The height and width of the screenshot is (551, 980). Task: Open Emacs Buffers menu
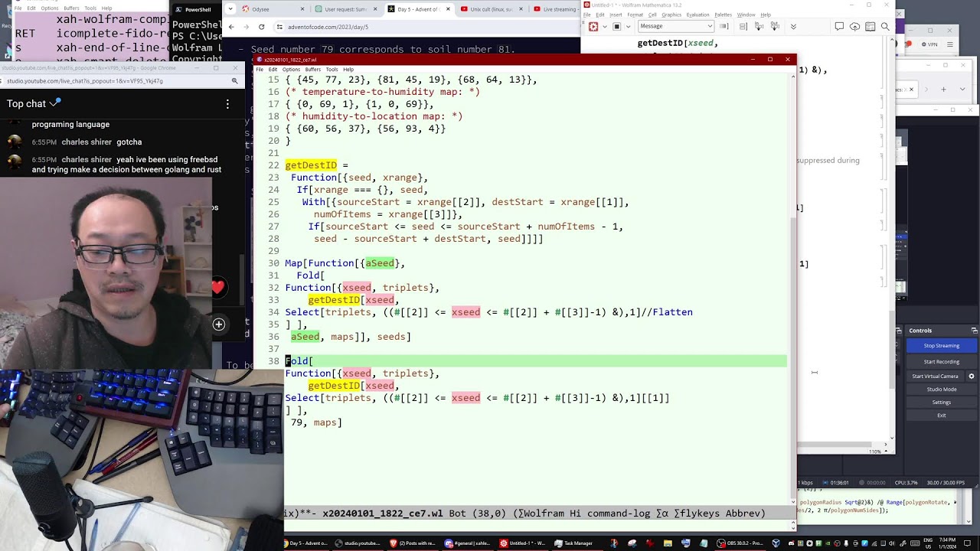click(x=312, y=70)
